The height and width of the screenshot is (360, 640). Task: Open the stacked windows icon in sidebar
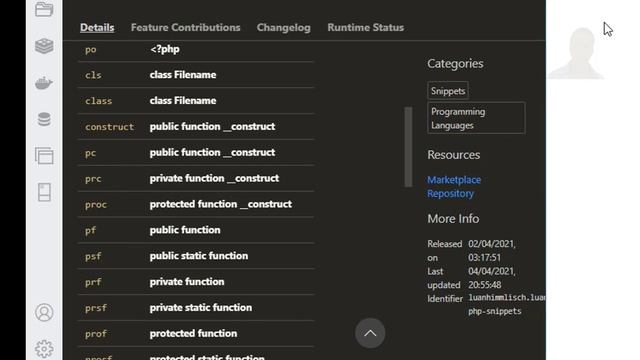tap(44, 156)
